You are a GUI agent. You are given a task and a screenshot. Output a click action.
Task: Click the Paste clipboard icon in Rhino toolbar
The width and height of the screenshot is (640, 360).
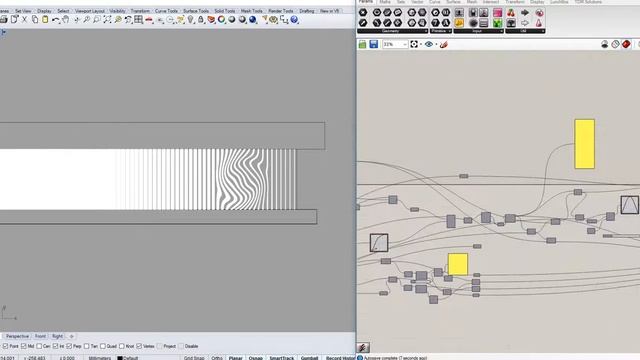pyautogui.click(x=45, y=19)
